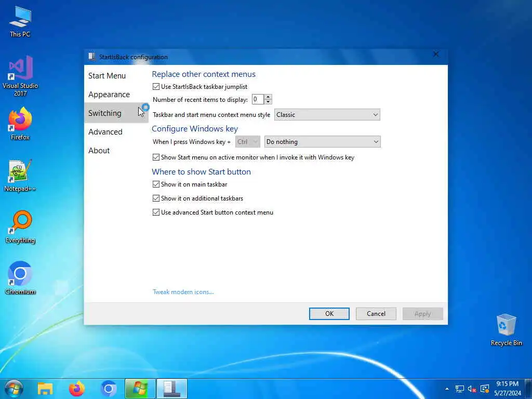Open Firefox desktop shortcut
Screen dimensions: 532x399
click(x=20, y=124)
